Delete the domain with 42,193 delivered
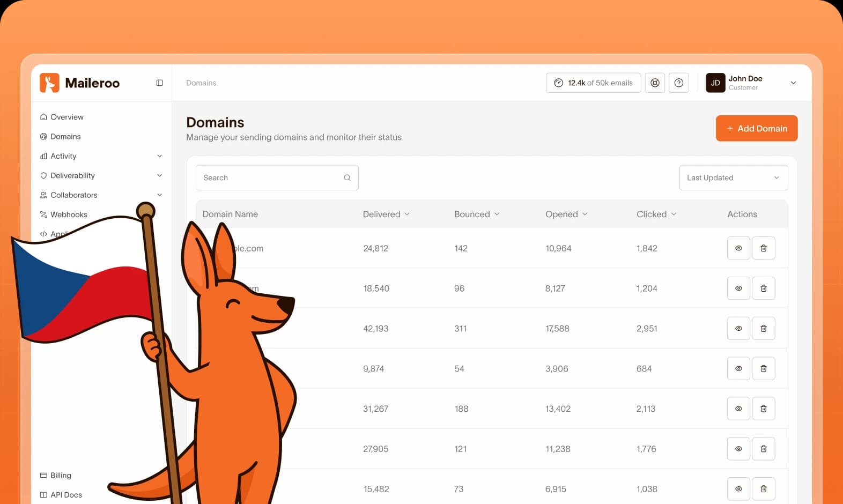The image size is (843, 504). pyautogui.click(x=764, y=328)
